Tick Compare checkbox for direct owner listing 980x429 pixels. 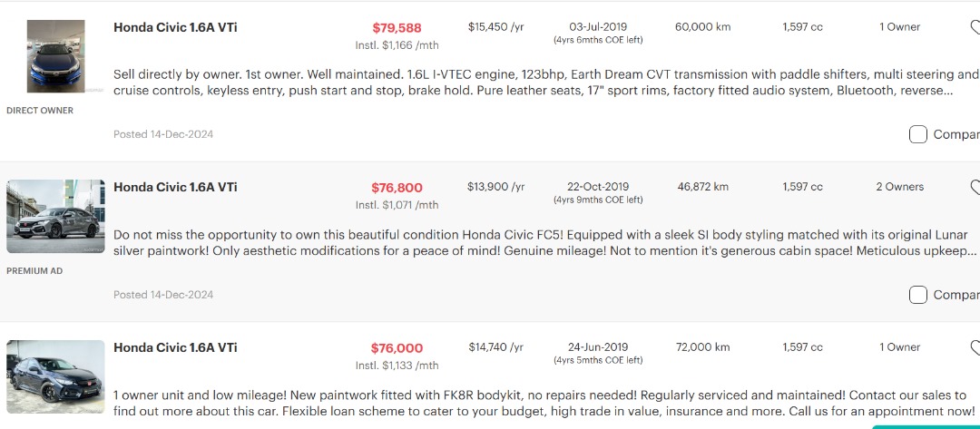[x=918, y=134]
